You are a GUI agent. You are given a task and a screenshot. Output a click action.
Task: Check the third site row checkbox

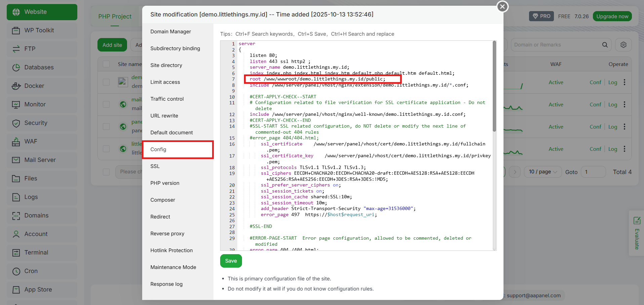pyautogui.click(x=106, y=127)
